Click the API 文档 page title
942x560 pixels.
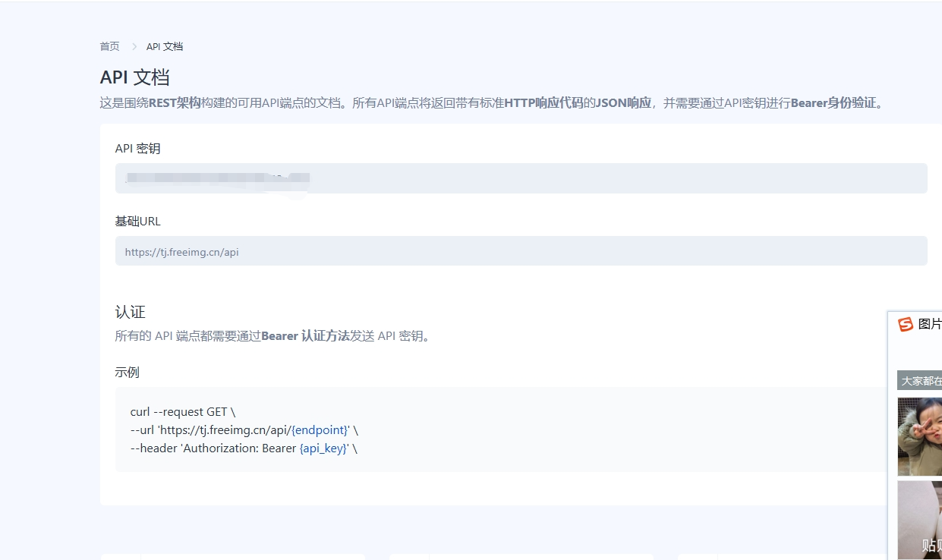pos(134,77)
